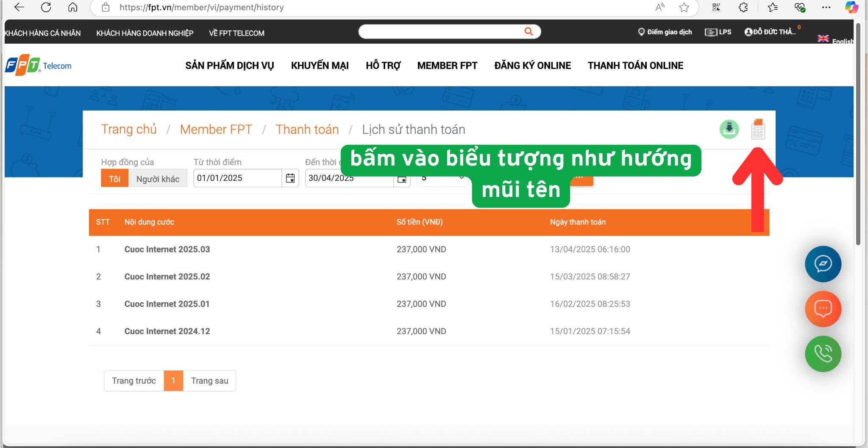Viewport: 868px width, 448px height.
Task: Click green phone call bubble
Action: point(823,354)
